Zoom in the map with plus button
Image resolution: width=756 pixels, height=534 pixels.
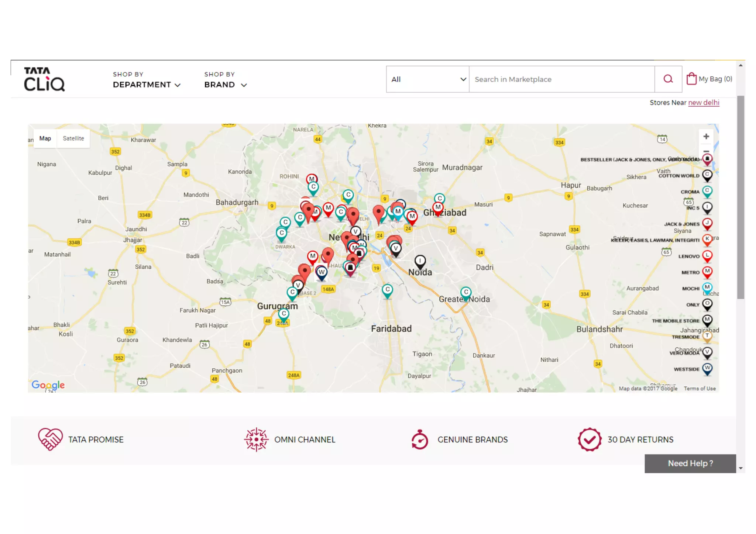706,137
